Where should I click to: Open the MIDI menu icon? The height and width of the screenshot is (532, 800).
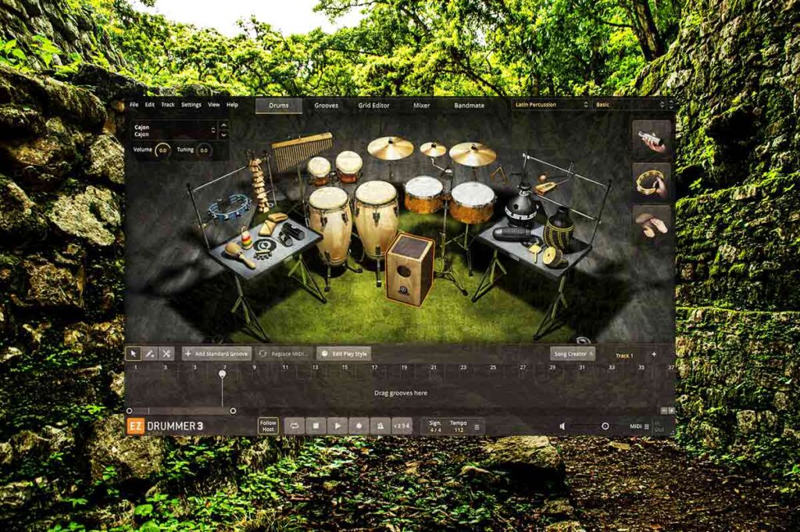(x=646, y=427)
